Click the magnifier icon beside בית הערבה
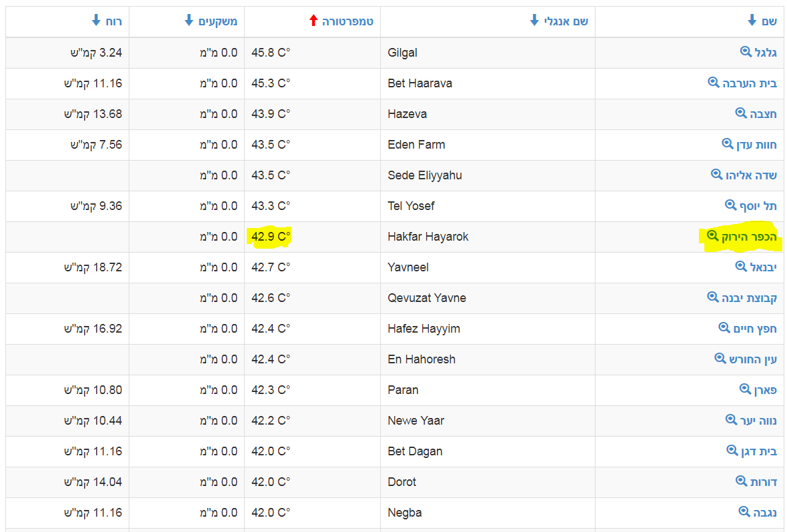This screenshot has width=787, height=532. tap(714, 83)
